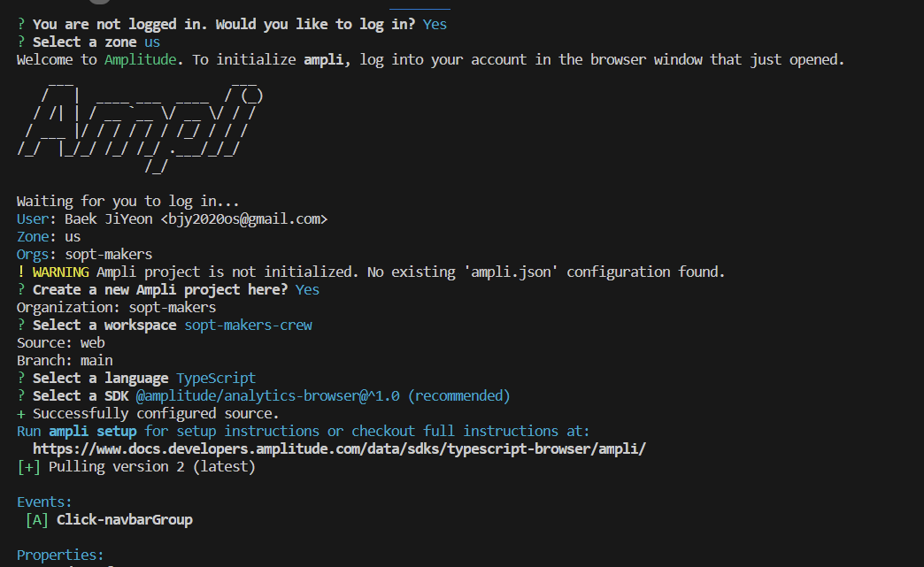
Task: Click the 'Yes' answer after log in prompt
Action: coord(435,25)
